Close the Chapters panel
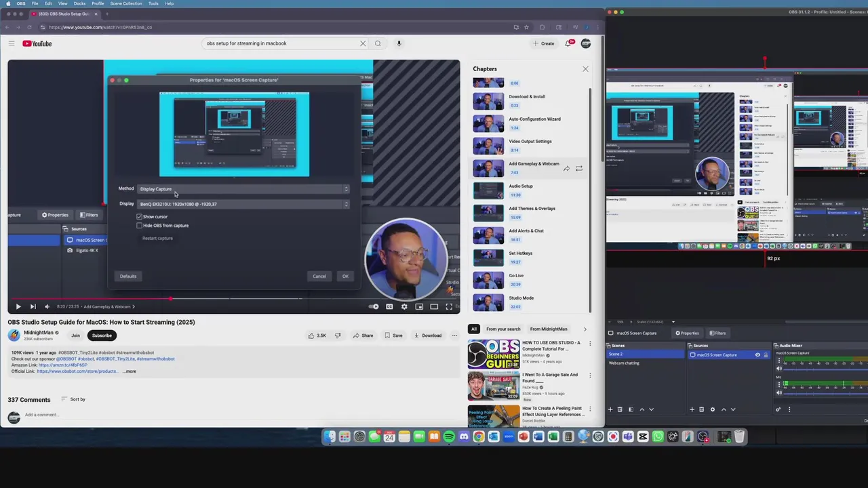868x488 pixels. (585, 69)
